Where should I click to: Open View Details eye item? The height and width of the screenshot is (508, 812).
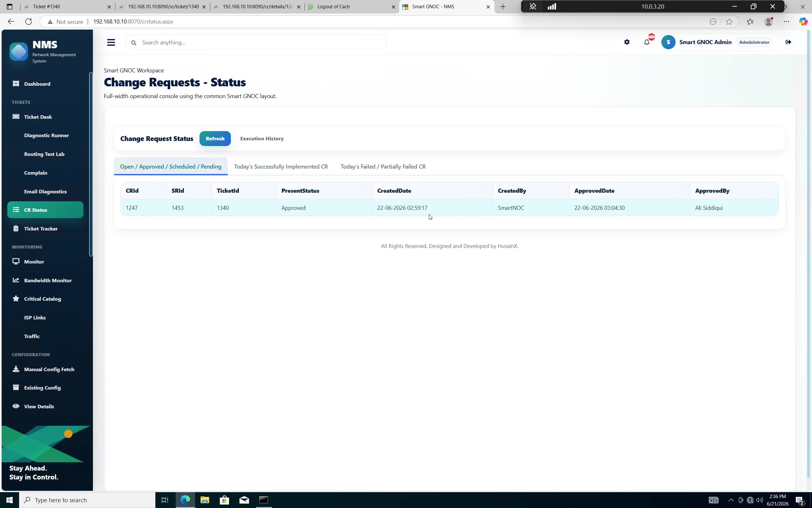pyautogui.click(x=45, y=407)
